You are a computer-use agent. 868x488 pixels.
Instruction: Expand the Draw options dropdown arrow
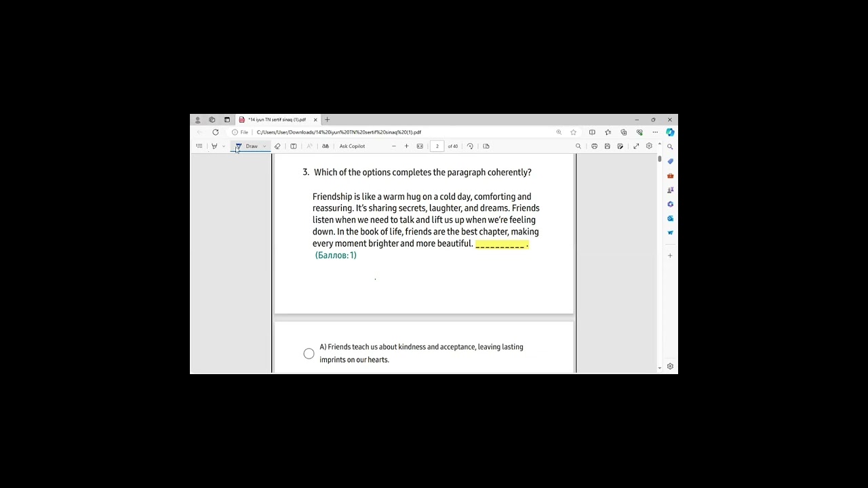tap(264, 146)
